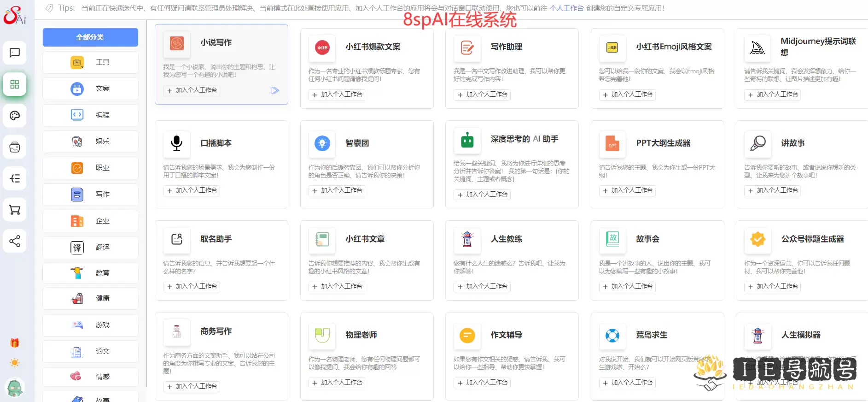Click the play arrow on 小说写作 card
The image size is (868, 402).
[x=275, y=90]
